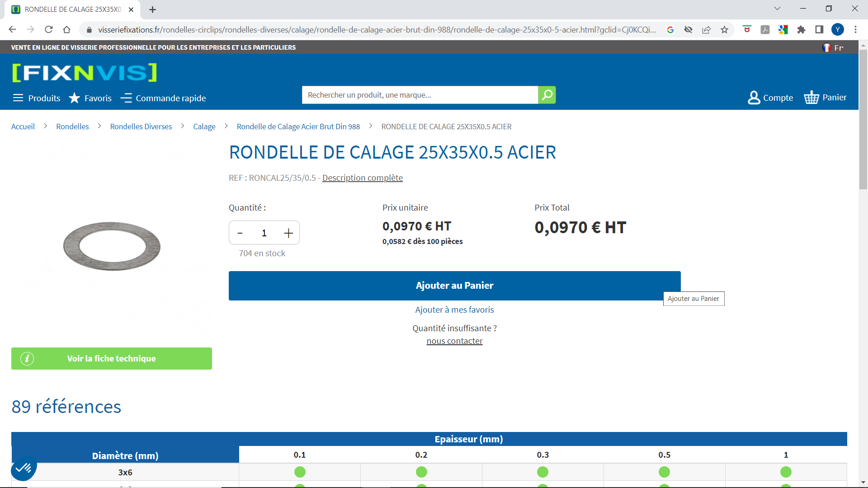This screenshot has height=488, width=868.
Task: Click into the product search field
Action: pyautogui.click(x=420, y=95)
